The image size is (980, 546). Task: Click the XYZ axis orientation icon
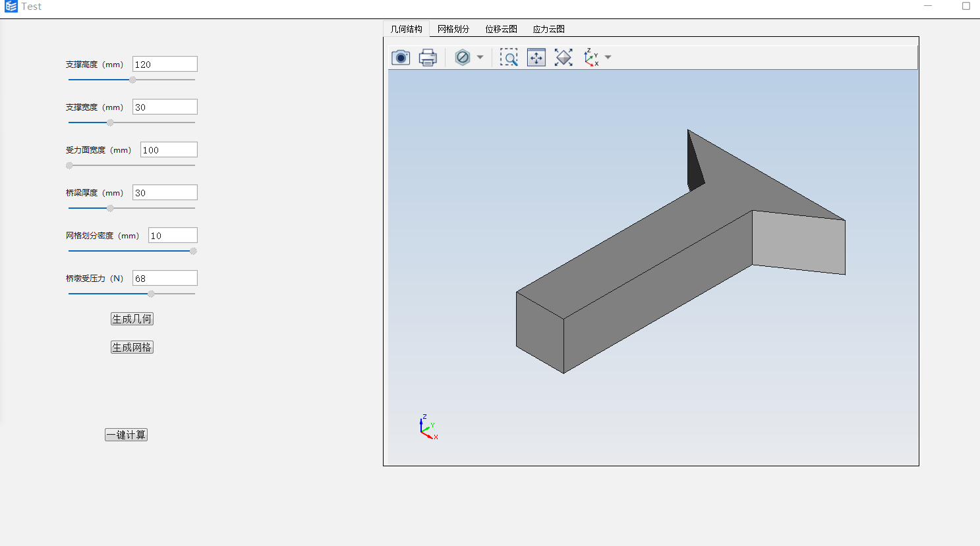click(591, 57)
